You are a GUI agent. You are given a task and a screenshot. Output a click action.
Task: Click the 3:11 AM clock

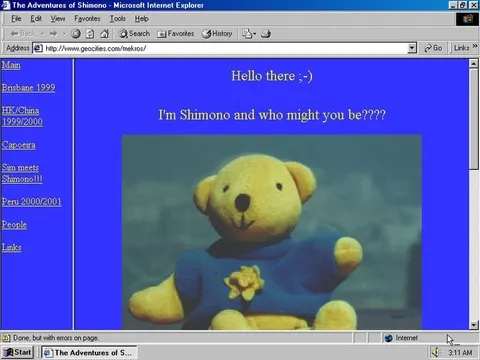click(460, 353)
